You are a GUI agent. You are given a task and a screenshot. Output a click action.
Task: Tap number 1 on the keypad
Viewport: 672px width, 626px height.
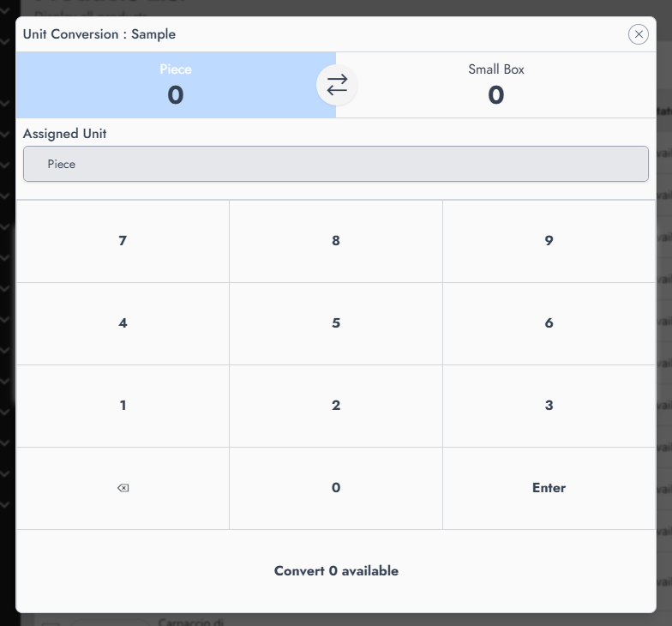pyautogui.click(x=123, y=406)
